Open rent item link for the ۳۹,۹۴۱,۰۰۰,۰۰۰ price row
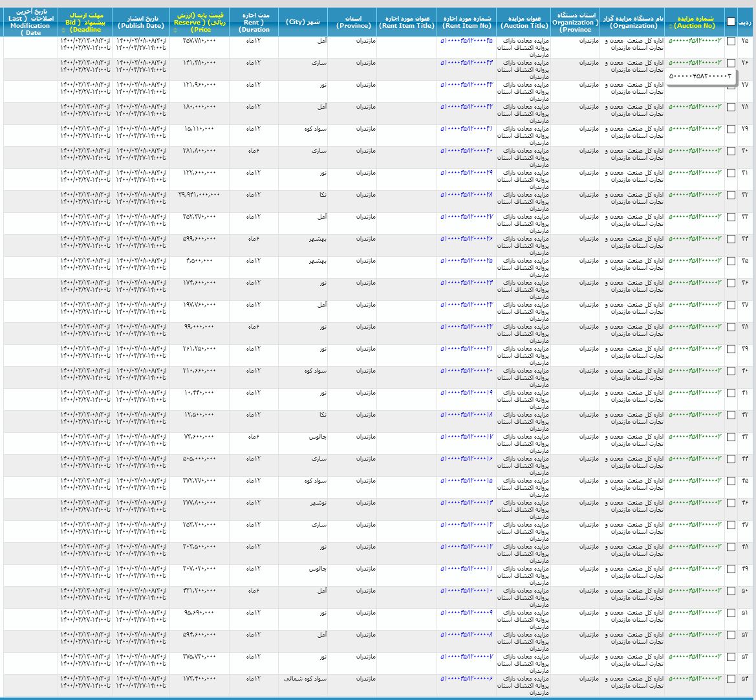Image resolution: width=756 pixels, height=700 pixels. click(x=466, y=195)
